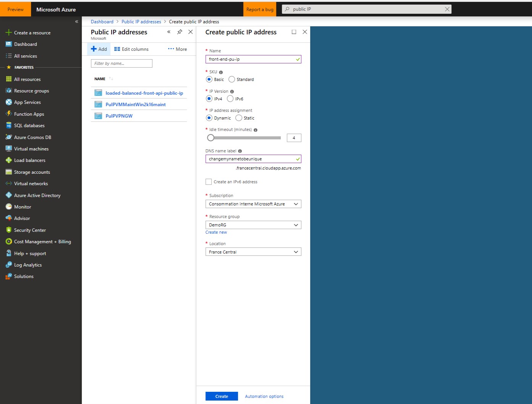The image size is (532, 404).
Task: Click the idle timeout minutes value box
Action: (294, 138)
